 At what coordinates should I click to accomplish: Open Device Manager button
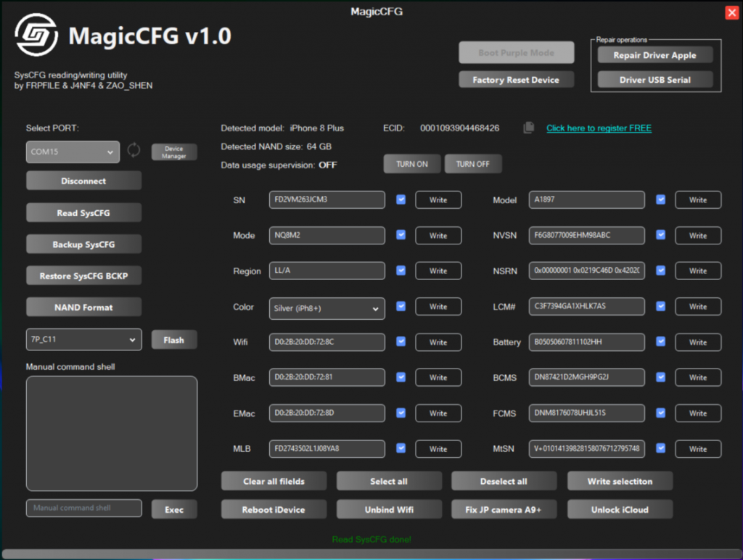(173, 152)
